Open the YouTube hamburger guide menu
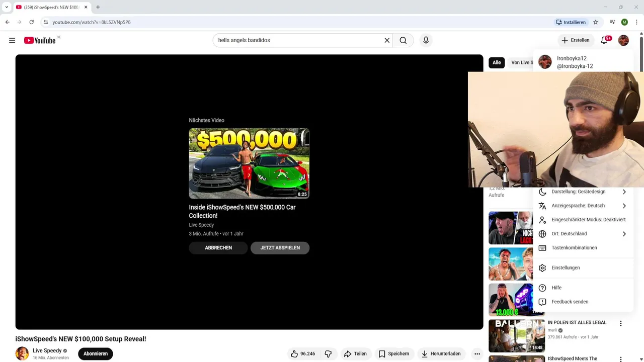Screen dimensions: 644x362 12,40
